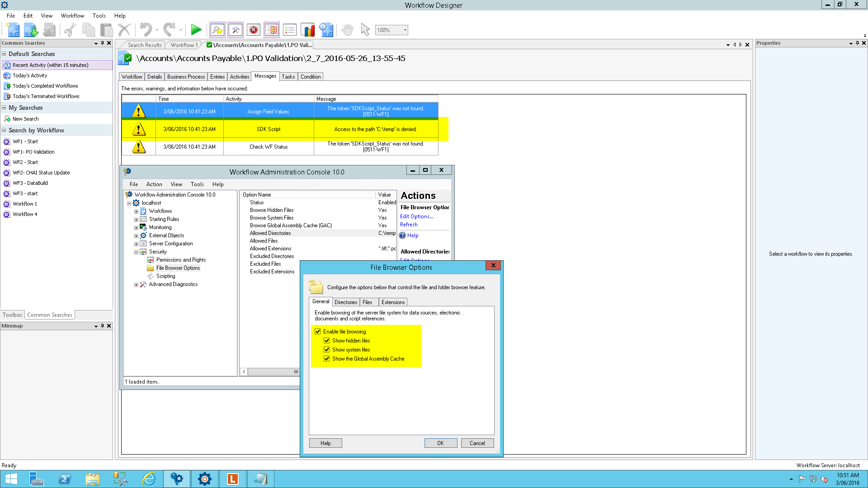Select the pointer arrow tool
The width and height of the screenshot is (868, 488).
click(x=365, y=30)
